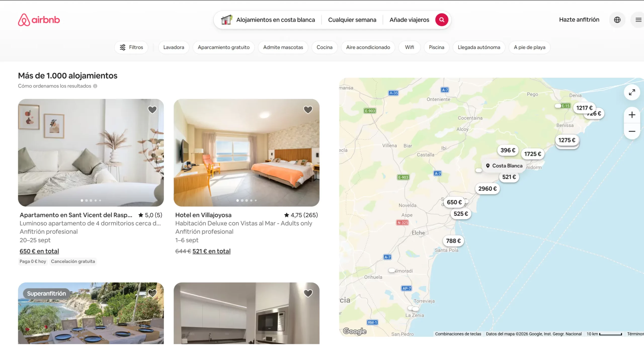
Task: Open the hamburger account menu
Action: coord(638,20)
